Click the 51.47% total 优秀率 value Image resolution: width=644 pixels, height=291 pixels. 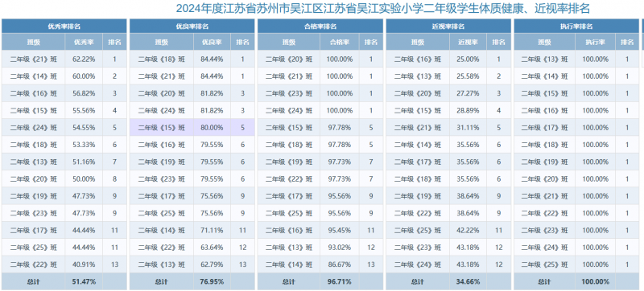pyautogui.click(x=84, y=281)
